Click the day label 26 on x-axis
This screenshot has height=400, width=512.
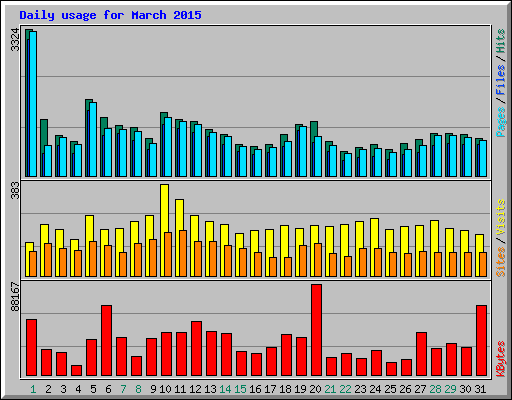coord(405,389)
